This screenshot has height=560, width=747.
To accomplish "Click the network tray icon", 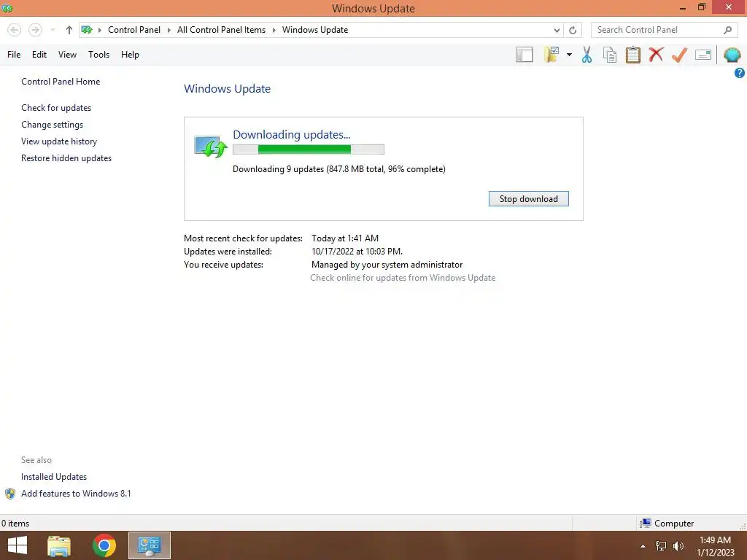I will click(661, 546).
